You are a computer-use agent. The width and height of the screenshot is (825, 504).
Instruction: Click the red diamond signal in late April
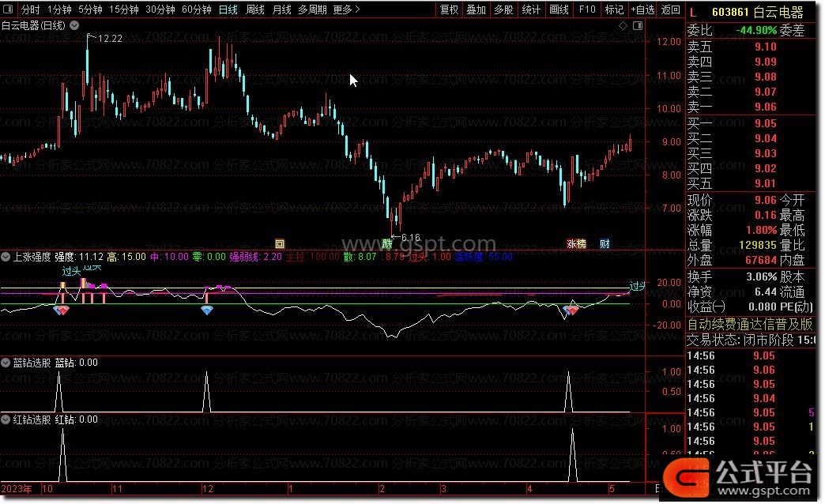573,310
